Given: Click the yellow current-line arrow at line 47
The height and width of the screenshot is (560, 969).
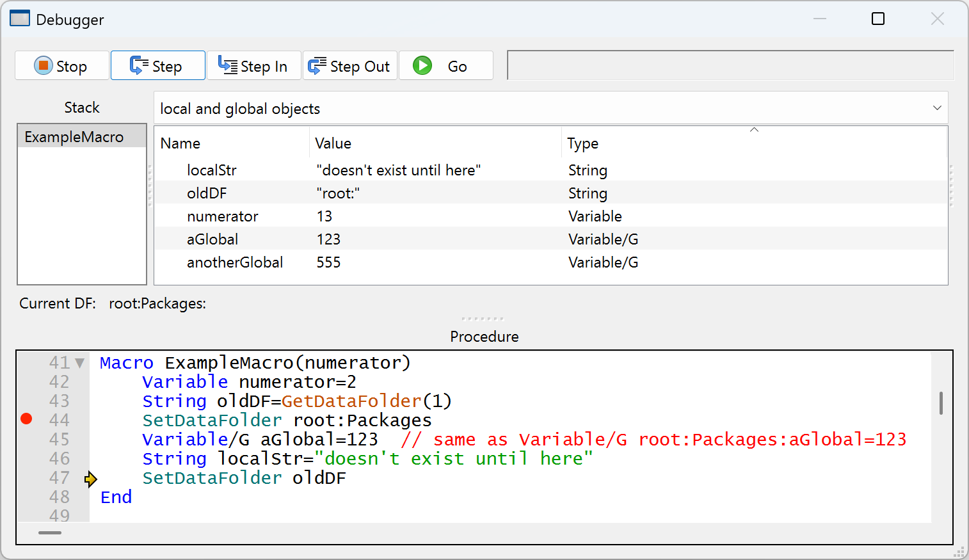Looking at the screenshot, I should (90, 479).
